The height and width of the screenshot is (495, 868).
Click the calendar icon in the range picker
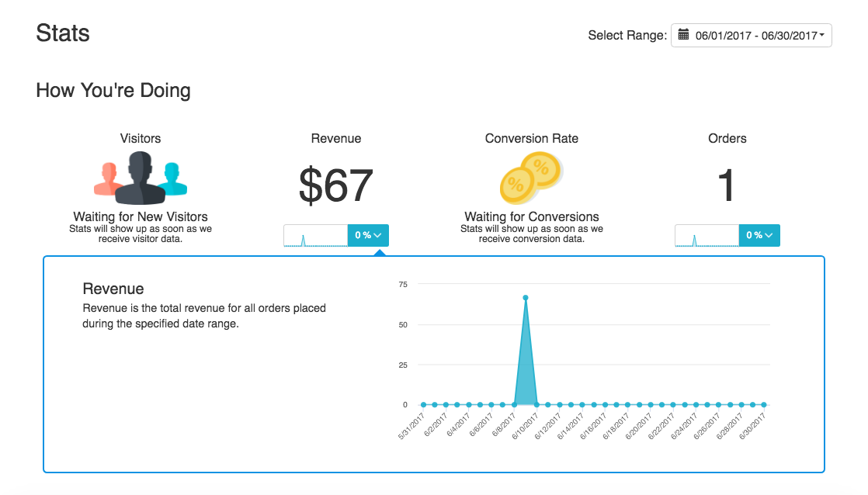(683, 35)
